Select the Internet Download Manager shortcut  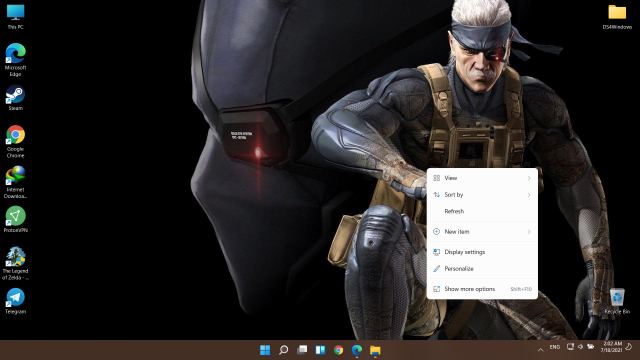point(16,182)
